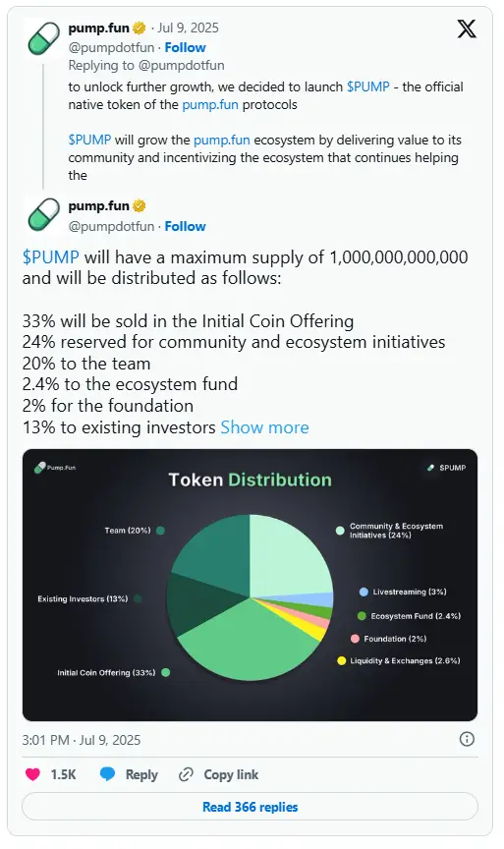Click the Jul 9, 2025 date in header
Image resolution: width=504 pixels, height=849 pixels.
point(188,28)
